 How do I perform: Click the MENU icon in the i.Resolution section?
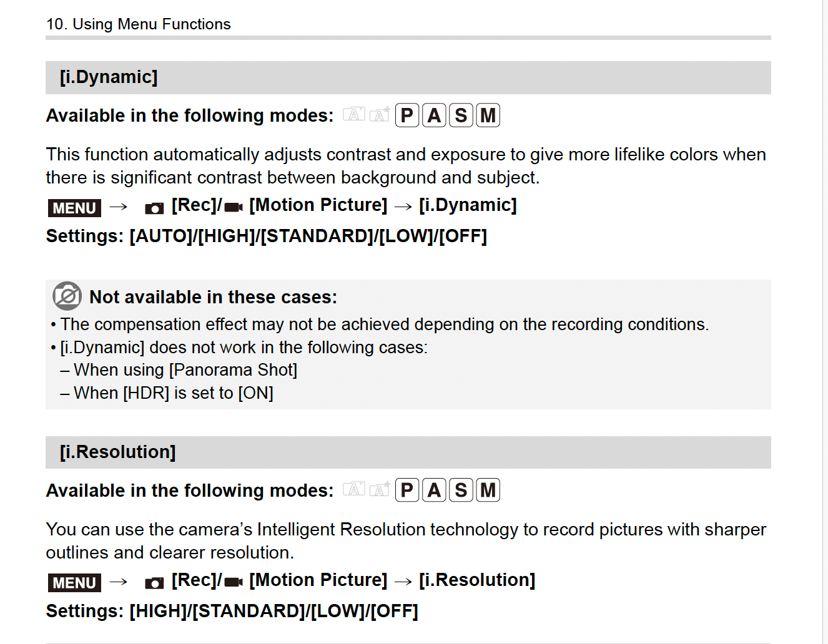coord(74,583)
